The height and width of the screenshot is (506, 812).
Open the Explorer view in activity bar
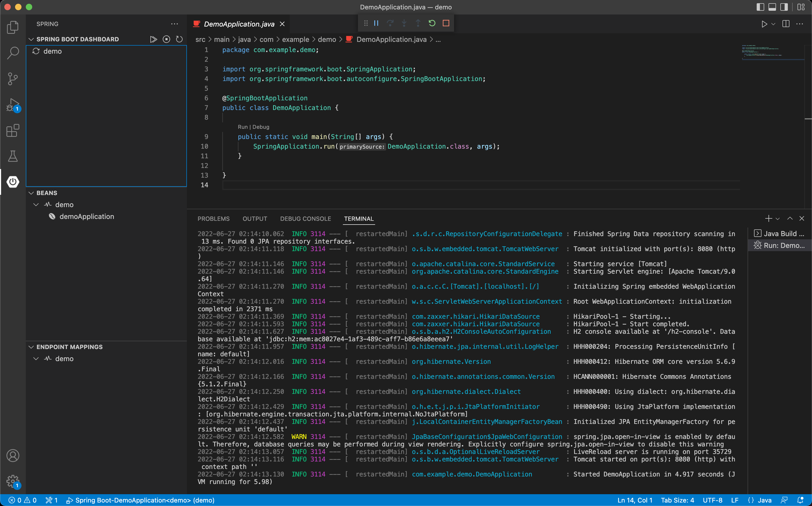tap(13, 27)
